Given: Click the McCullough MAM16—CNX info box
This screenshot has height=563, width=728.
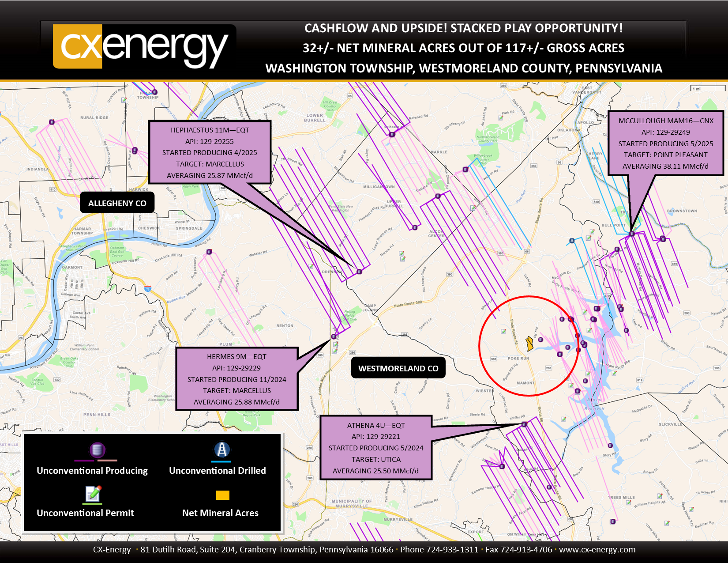Looking at the screenshot, I should point(665,143).
